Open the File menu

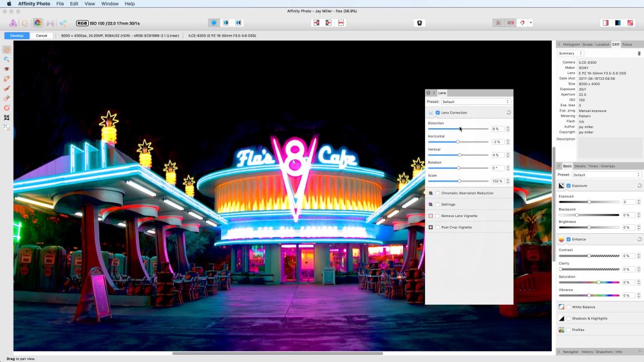pos(60,4)
